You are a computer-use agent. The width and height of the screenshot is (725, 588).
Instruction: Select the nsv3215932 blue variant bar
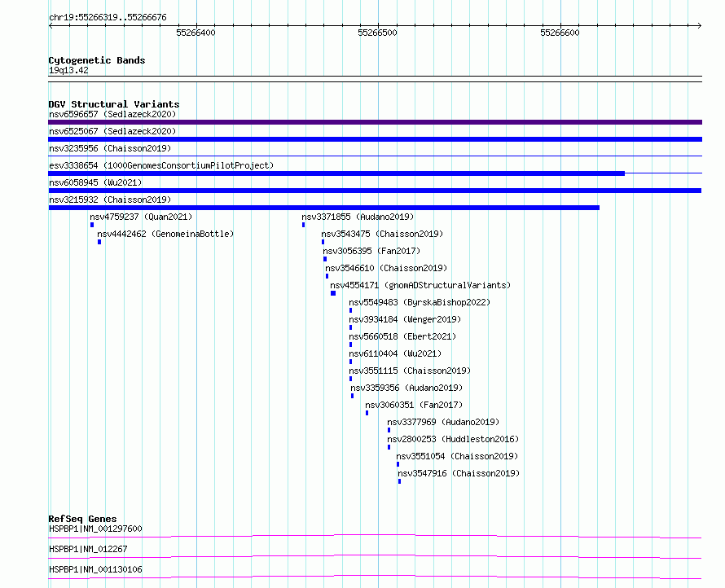point(323,208)
